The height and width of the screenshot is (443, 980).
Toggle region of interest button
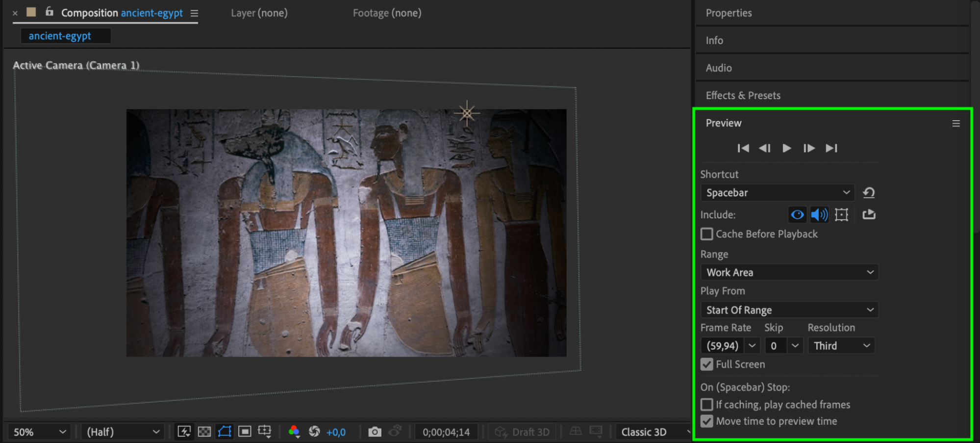click(245, 432)
